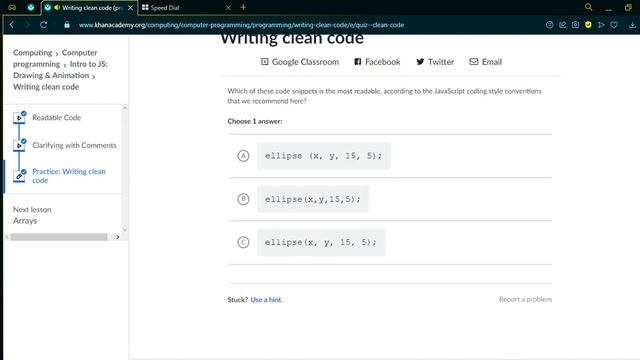
Task: Mute the tab audio speaker icon
Action: tap(57, 7)
